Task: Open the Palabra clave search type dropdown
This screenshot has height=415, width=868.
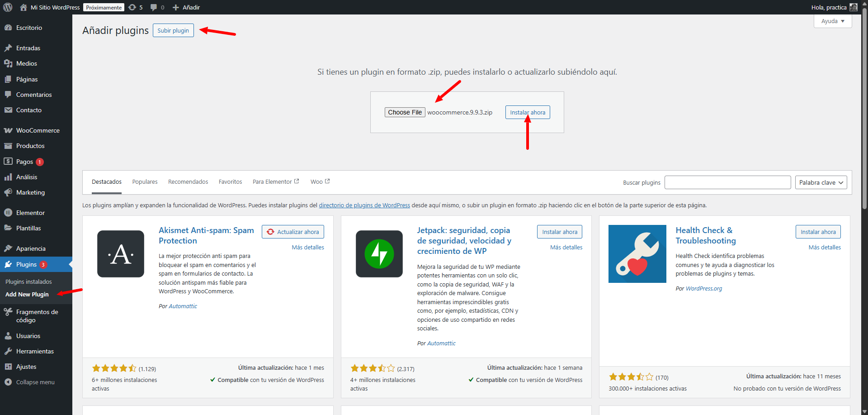Action: pos(821,182)
